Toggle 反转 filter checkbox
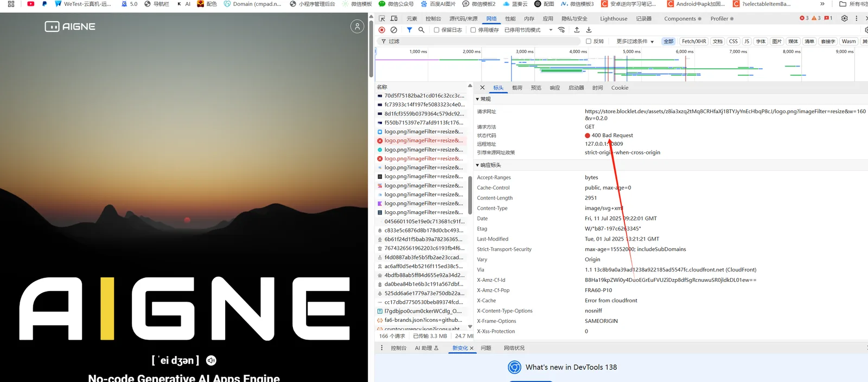This screenshot has height=382, width=868. pyautogui.click(x=589, y=41)
